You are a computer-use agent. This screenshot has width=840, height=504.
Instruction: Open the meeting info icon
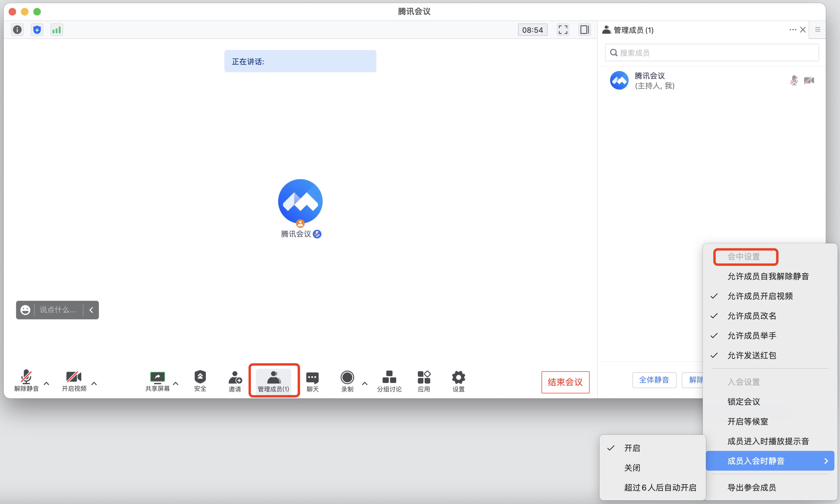[17, 30]
